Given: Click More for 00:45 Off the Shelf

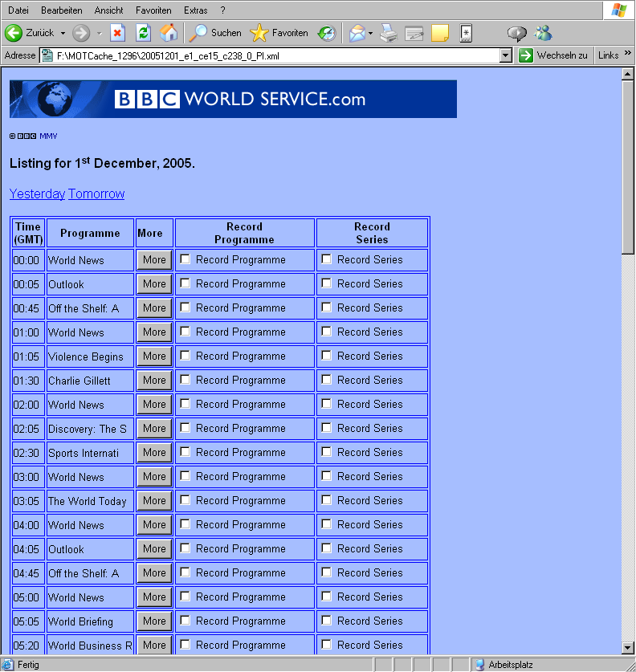Looking at the screenshot, I should pos(154,307).
